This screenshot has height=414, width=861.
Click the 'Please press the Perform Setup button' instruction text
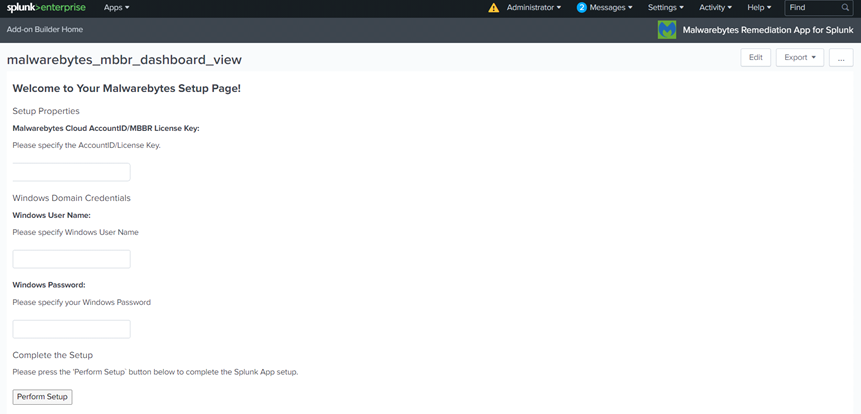click(155, 372)
